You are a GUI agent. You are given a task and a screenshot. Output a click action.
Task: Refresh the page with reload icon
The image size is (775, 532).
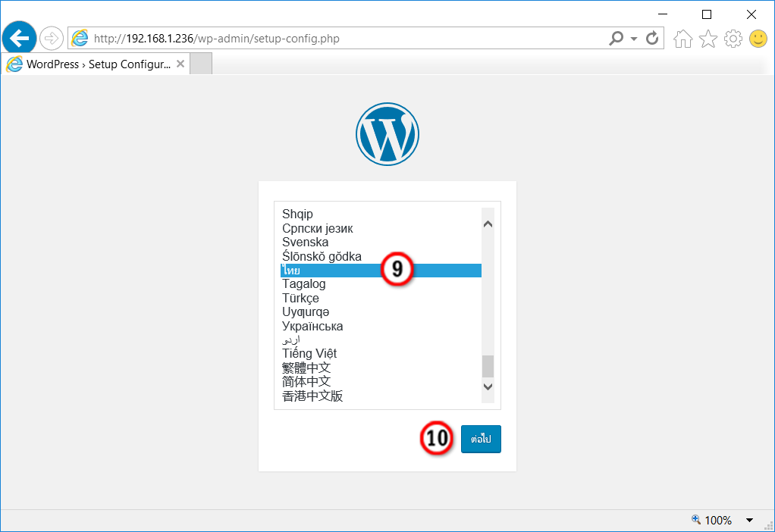tap(652, 38)
